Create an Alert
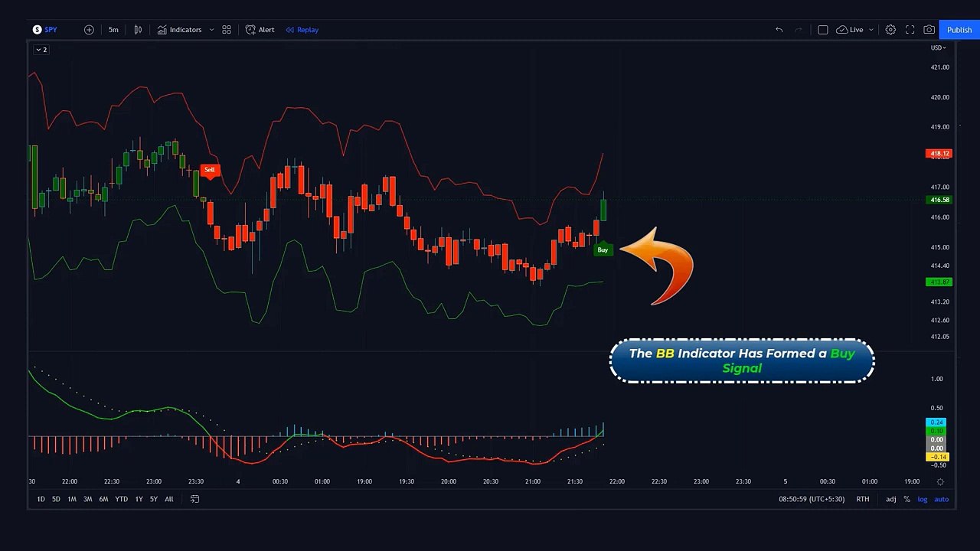This screenshot has width=980, height=551. (x=260, y=30)
